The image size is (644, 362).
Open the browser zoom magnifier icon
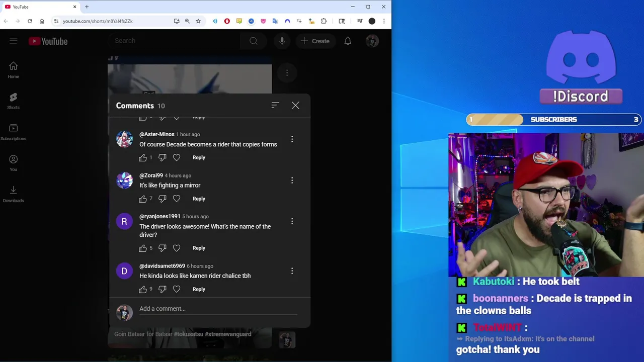(x=187, y=21)
